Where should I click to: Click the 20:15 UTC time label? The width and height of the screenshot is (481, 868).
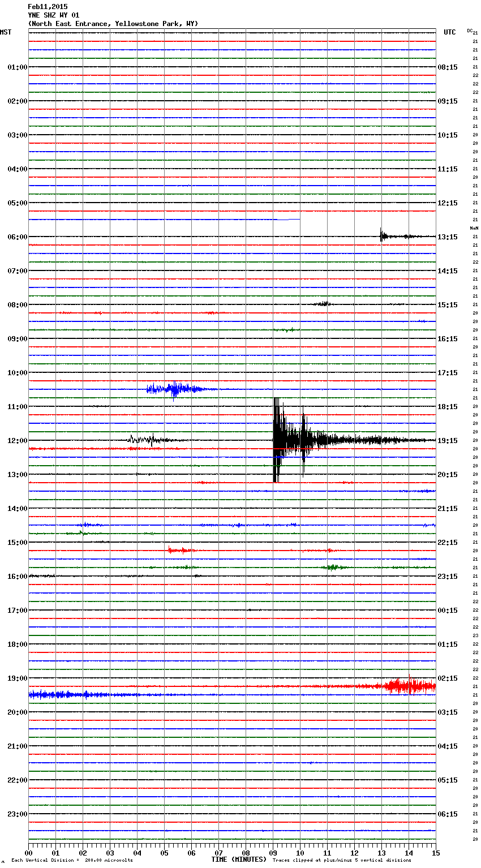tap(448, 475)
